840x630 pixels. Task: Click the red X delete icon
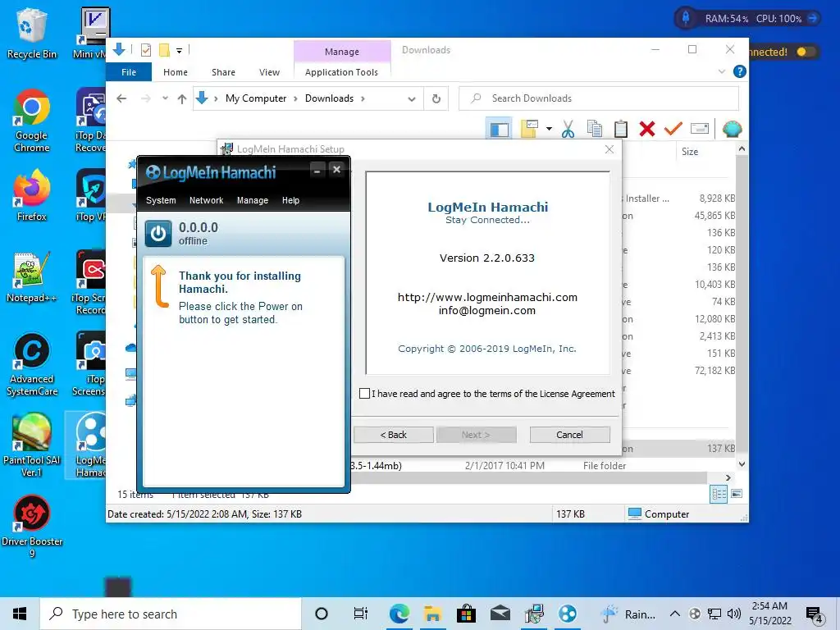pos(646,129)
